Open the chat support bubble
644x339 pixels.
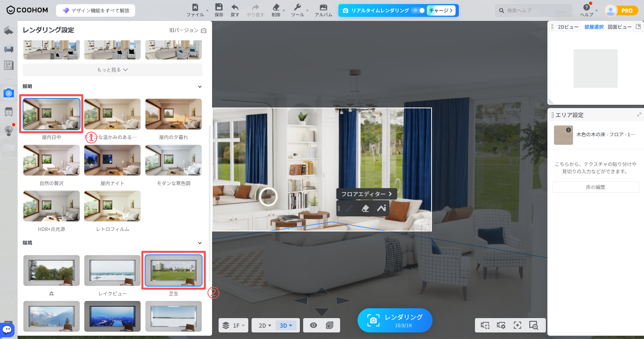[7, 329]
